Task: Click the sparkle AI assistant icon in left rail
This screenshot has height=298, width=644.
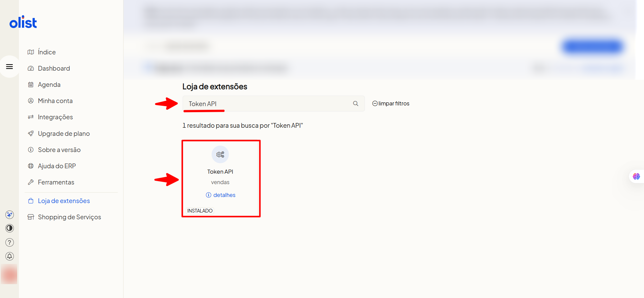Action: (10, 215)
